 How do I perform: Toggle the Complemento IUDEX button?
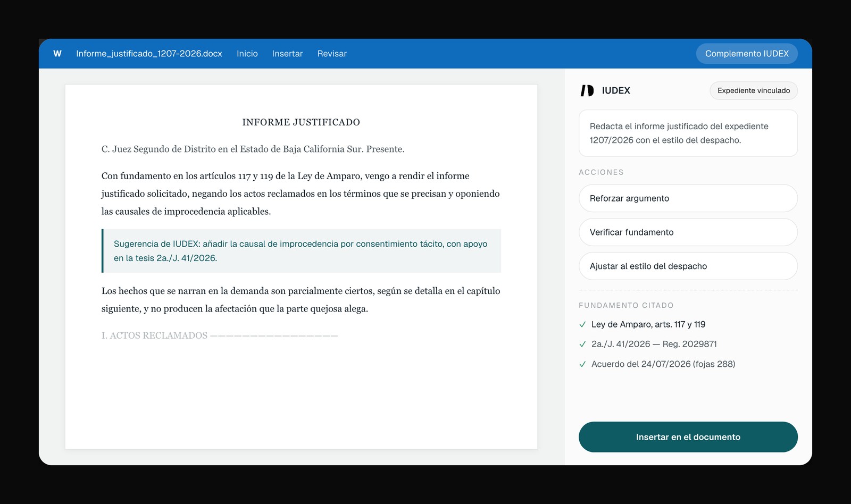coord(747,54)
